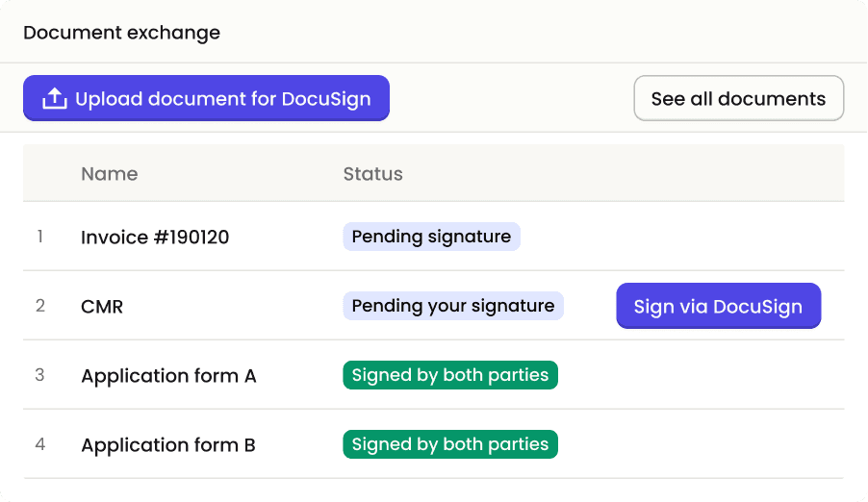Click Application form B signed badge
The width and height of the screenshot is (868, 502).
pyautogui.click(x=450, y=445)
